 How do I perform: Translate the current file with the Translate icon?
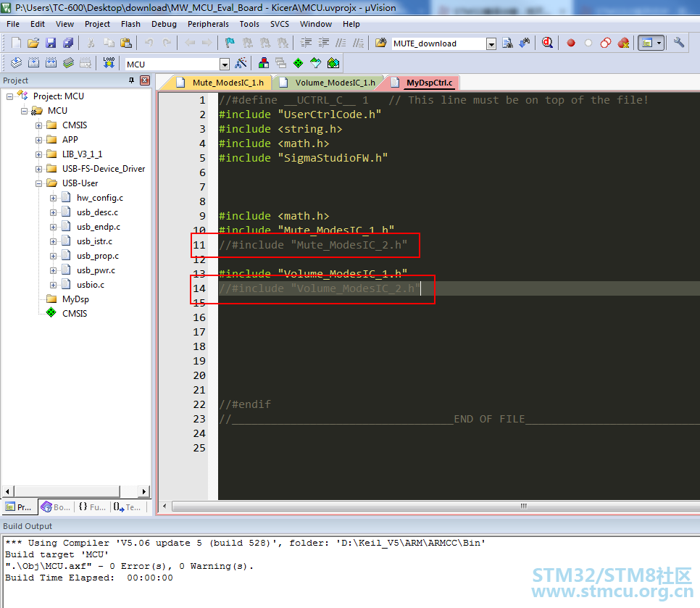pos(16,63)
